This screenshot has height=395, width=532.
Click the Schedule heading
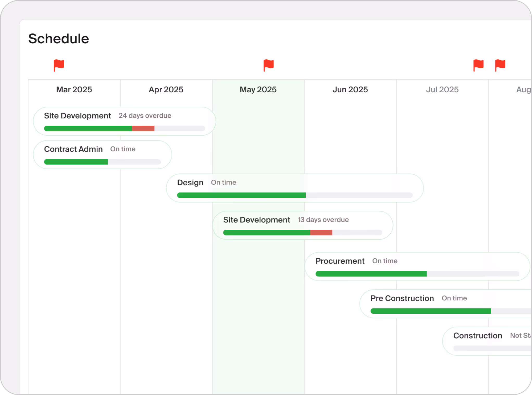[x=59, y=39]
